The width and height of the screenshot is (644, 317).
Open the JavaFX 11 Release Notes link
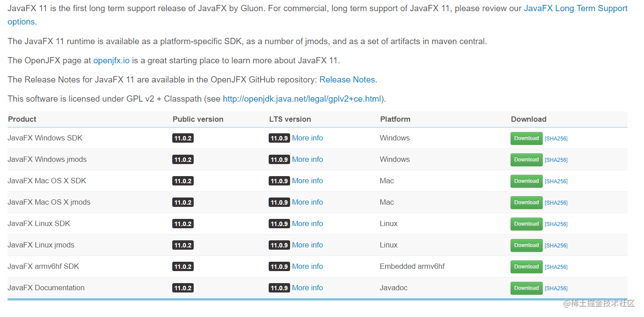(347, 79)
